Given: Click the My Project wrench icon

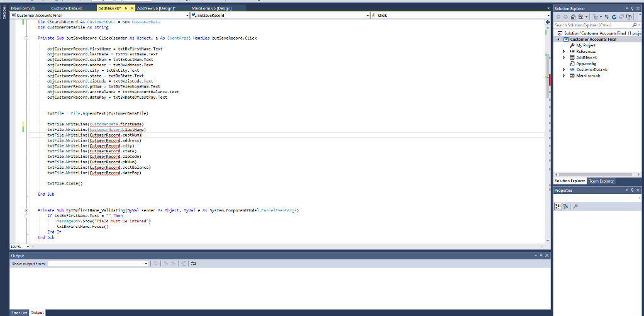Looking at the screenshot, I should (x=572, y=45).
